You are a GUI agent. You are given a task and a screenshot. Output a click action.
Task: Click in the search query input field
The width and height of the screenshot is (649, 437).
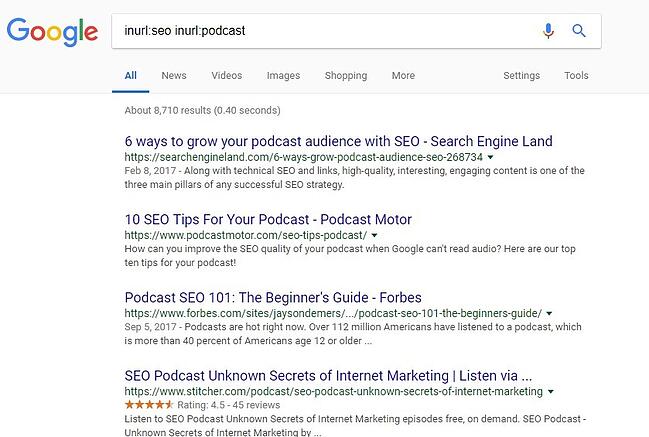(x=320, y=31)
